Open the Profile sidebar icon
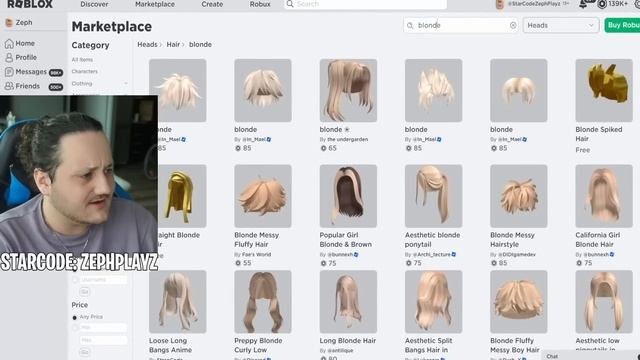 coord(9,58)
